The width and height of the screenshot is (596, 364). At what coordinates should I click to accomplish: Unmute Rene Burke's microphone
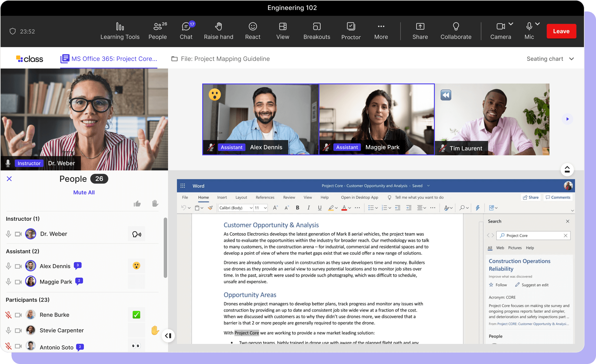8,315
